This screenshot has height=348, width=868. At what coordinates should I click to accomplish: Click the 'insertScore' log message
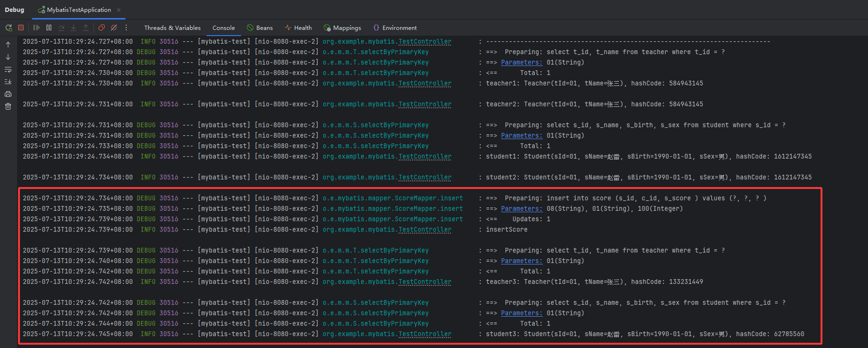point(506,229)
